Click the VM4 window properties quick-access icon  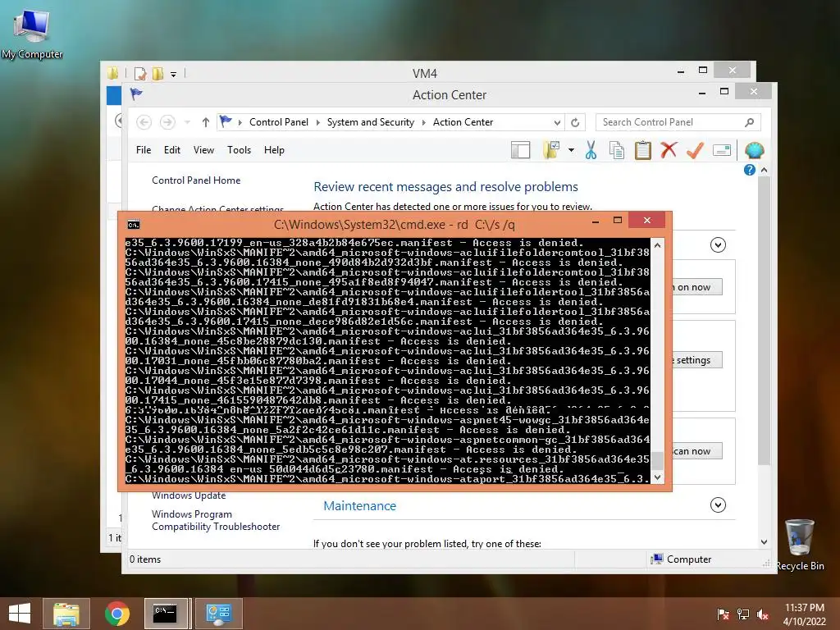click(140, 73)
